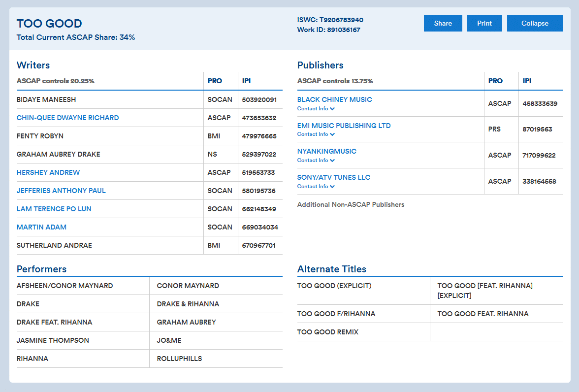The width and height of the screenshot is (579, 392).
Task: Click publisher IPI number 458333639
Action: pyautogui.click(x=540, y=104)
